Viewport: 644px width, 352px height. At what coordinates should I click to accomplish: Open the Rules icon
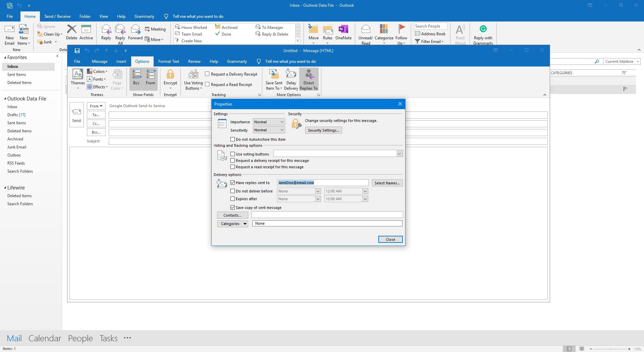click(328, 29)
